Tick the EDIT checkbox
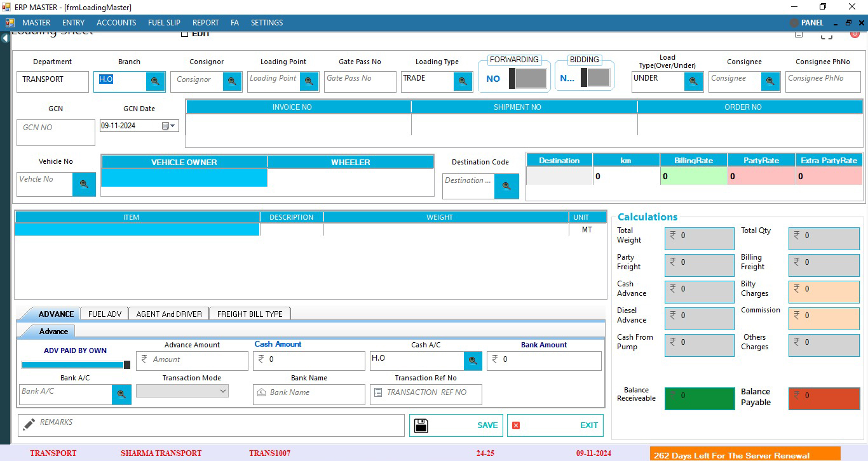The height and width of the screenshot is (461, 868). (185, 34)
